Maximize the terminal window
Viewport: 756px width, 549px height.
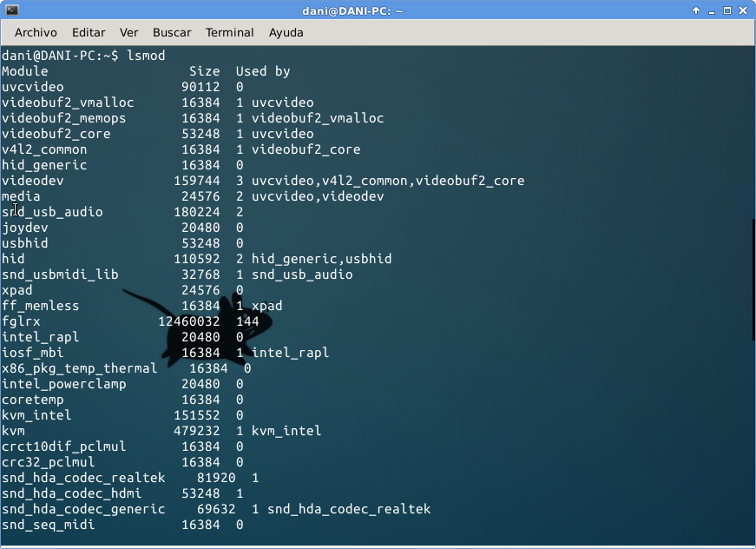[x=727, y=10]
